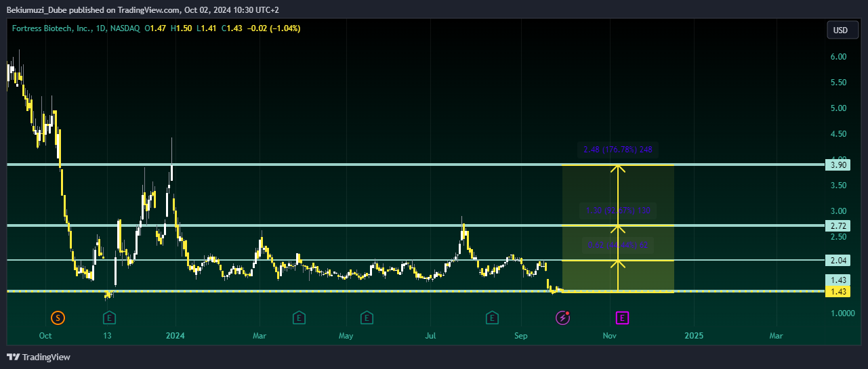868x369 pixels.
Task: Click the orange stock split S marker
Action: point(58,317)
